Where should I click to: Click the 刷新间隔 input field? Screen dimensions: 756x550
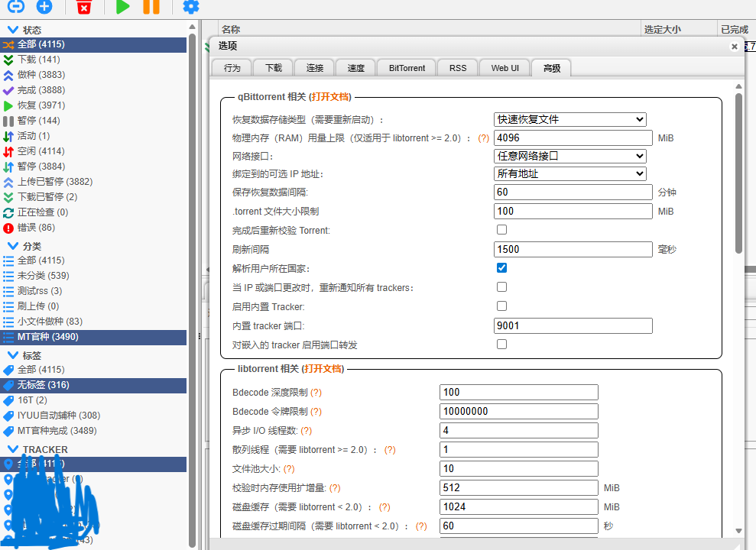[x=573, y=249]
